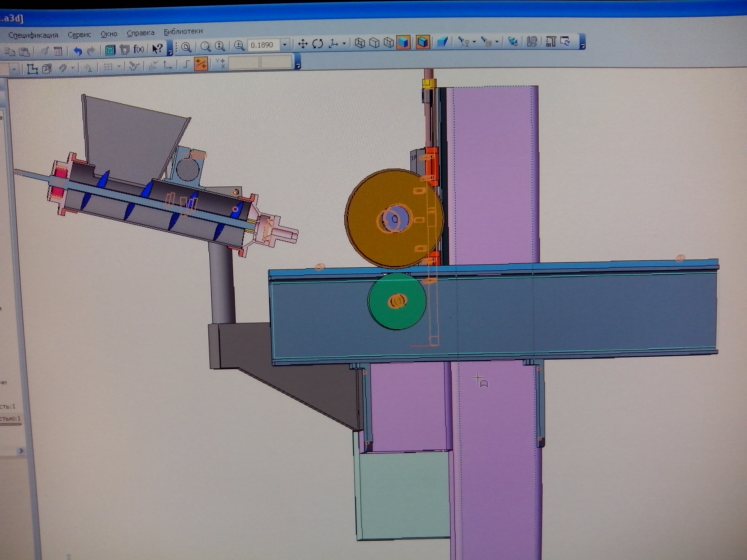Toggle shaded display mode

tap(403, 43)
